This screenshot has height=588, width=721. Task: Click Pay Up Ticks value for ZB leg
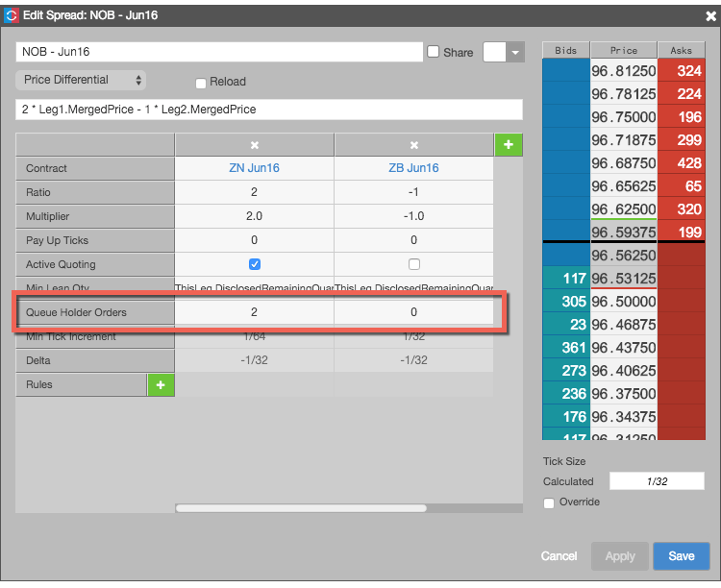pyautogui.click(x=413, y=240)
